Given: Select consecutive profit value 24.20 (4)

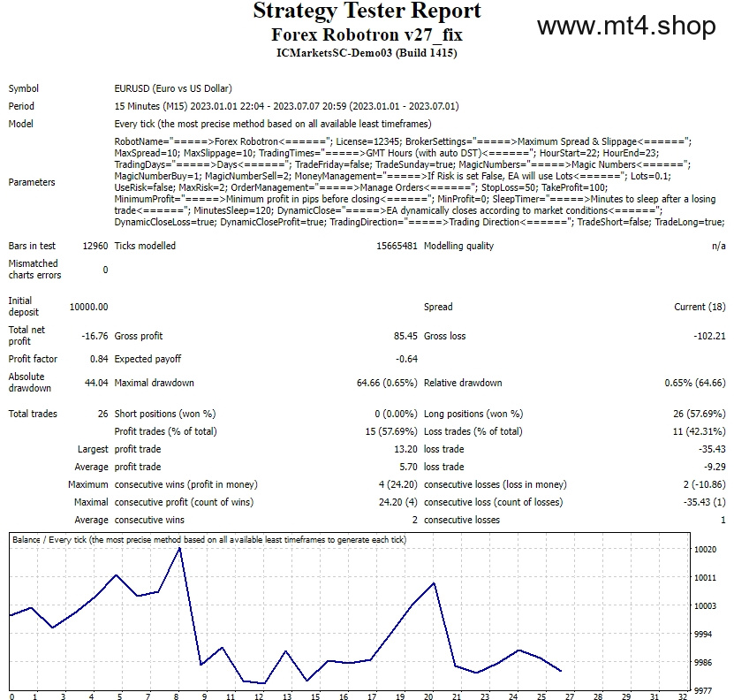Looking at the screenshot, I should [x=397, y=502].
